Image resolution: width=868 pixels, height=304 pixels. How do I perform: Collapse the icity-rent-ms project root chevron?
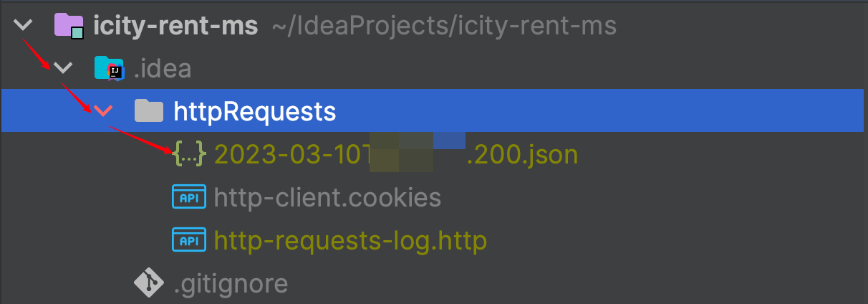point(24,26)
